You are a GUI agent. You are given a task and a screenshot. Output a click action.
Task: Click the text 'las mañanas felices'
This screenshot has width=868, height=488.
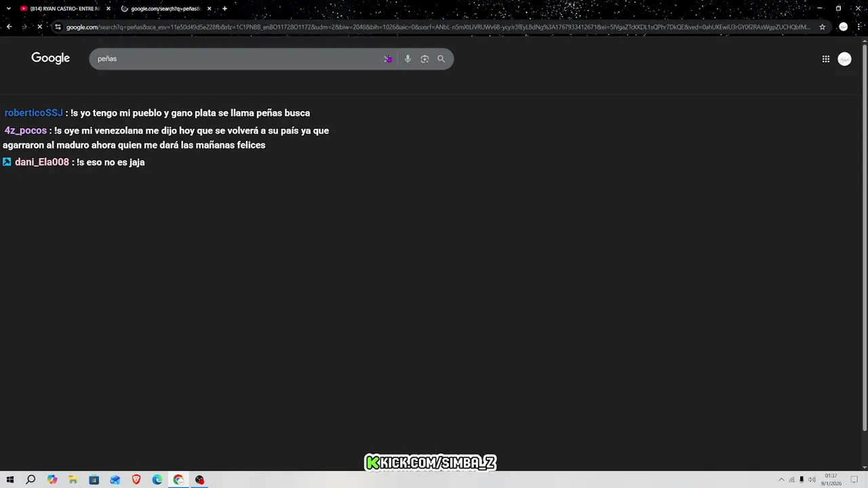[223, 145]
